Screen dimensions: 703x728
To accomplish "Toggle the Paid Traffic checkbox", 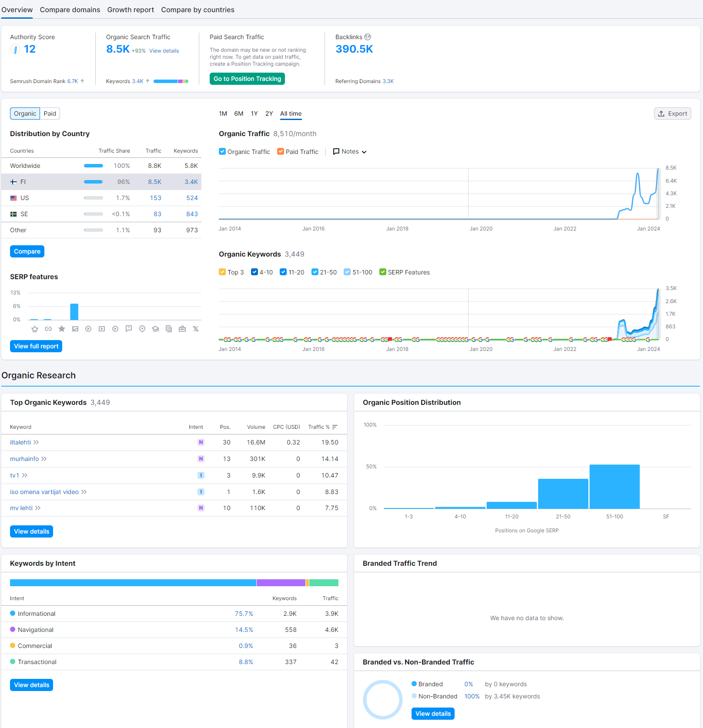I will coord(281,151).
